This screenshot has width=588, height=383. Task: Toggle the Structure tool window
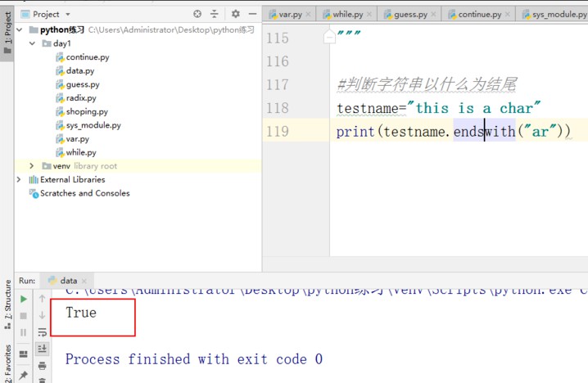7,304
